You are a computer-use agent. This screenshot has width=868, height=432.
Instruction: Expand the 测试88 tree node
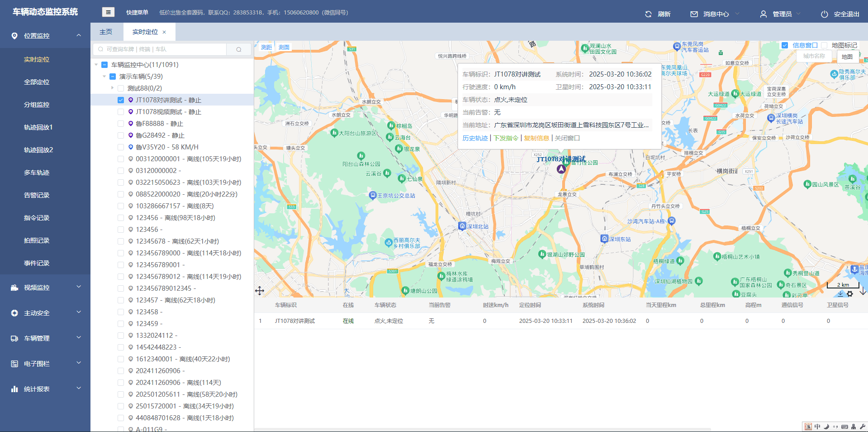[x=113, y=88]
